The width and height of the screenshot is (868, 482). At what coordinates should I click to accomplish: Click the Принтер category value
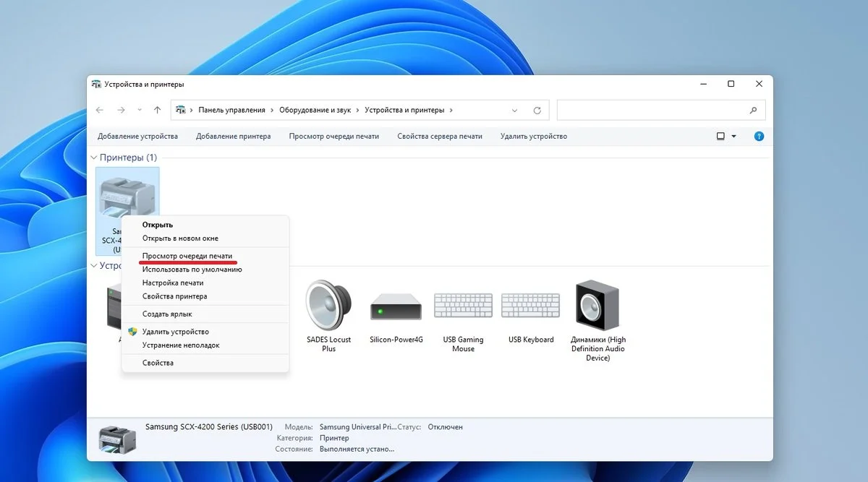click(334, 438)
